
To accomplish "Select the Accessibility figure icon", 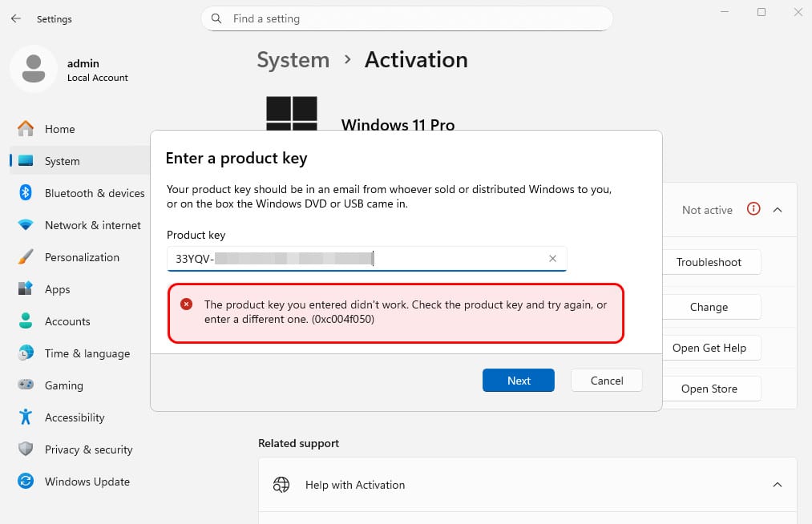I will (x=26, y=417).
